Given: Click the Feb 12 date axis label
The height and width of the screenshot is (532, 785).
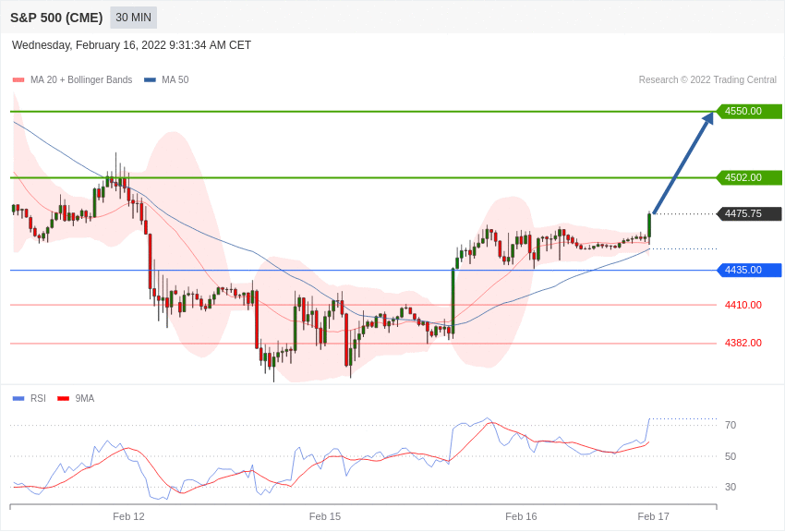Looking at the screenshot, I should [128, 516].
